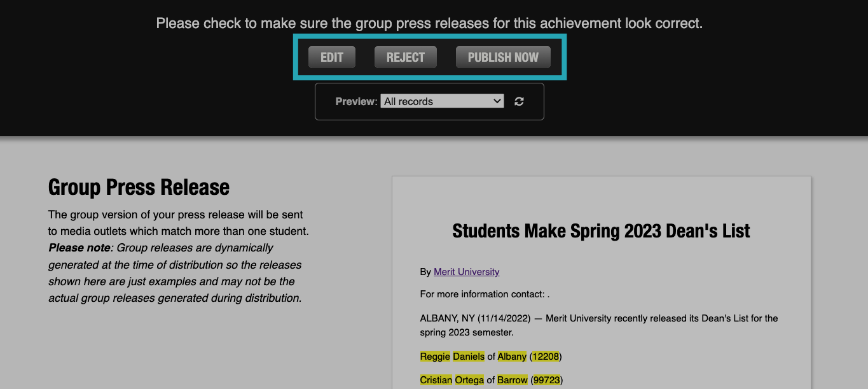Screen dimensions: 868x389
Task: Refresh the press release preview
Action: pyautogui.click(x=519, y=101)
